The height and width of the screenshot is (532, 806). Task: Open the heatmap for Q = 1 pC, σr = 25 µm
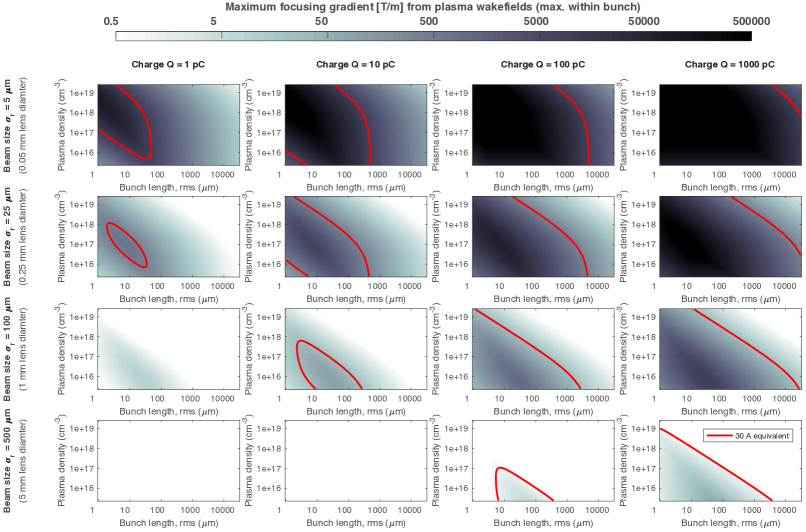click(x=168, y=236)
